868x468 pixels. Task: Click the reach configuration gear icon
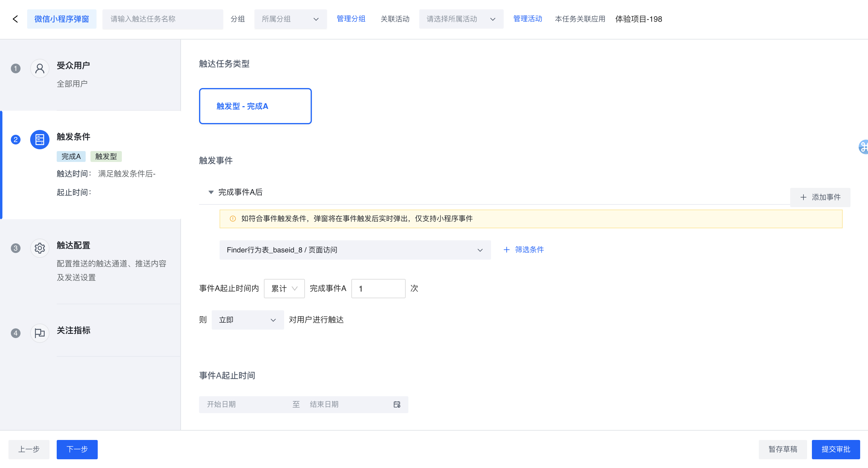click(40, 248)
